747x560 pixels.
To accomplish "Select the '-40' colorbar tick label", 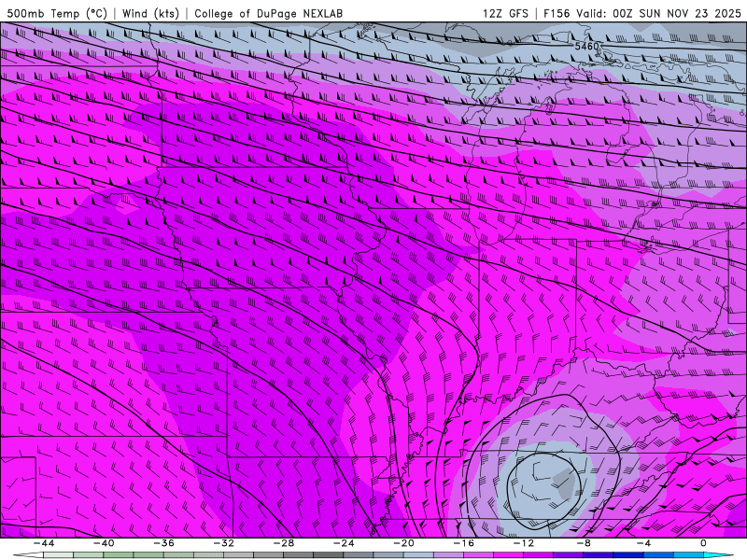I will [104, 543].
